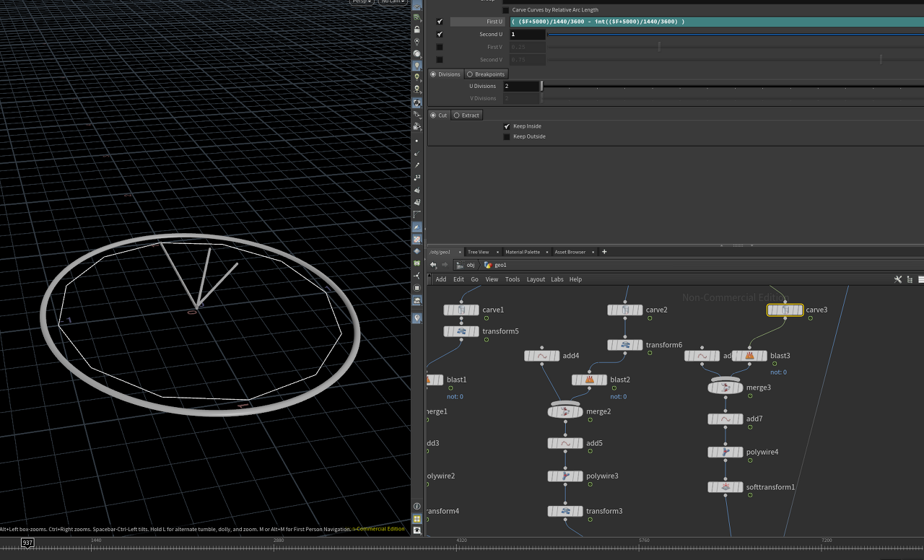Select the transform5 node
The height and width of the screenshot is (560, 924).
pyautogui.click(x=461, y=331)
